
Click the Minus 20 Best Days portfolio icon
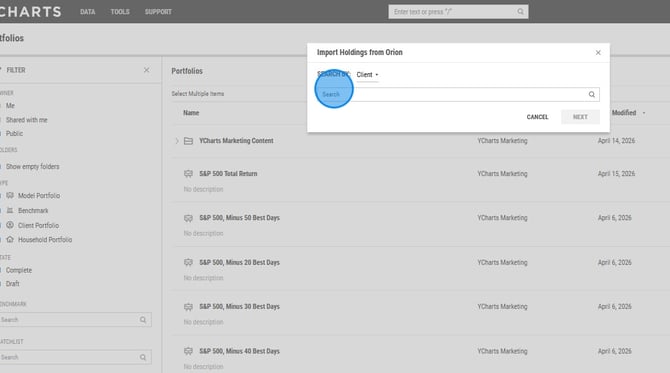(x=188, y=262)
